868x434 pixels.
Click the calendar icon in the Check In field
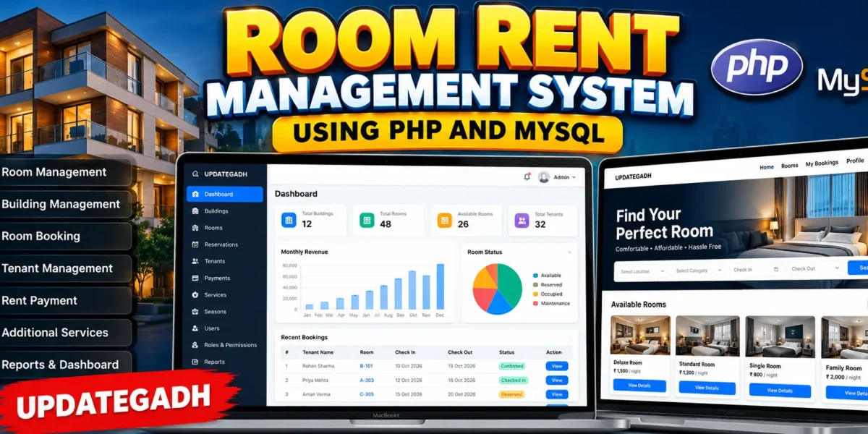(775, 269)
